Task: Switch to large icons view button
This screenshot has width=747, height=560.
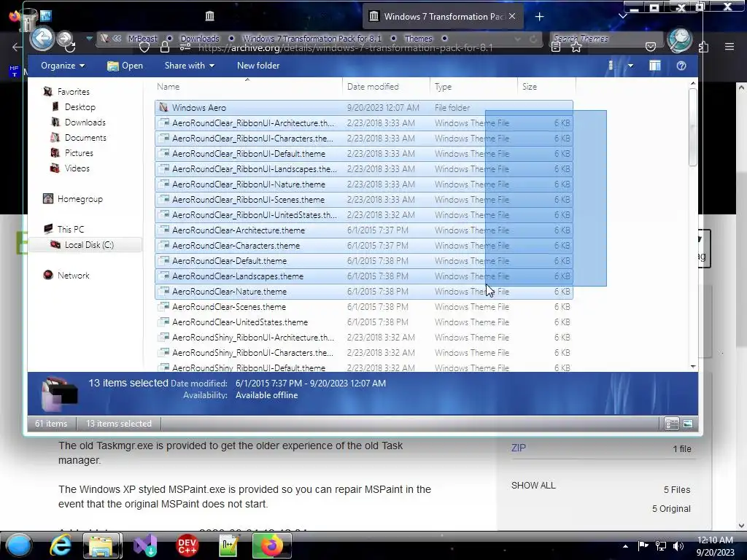Action: pyautogui.click(x=688, y=424)
